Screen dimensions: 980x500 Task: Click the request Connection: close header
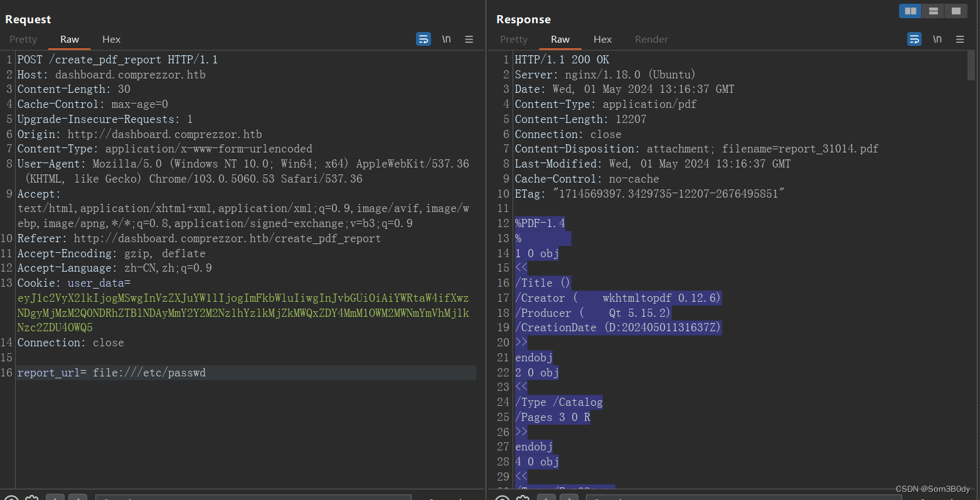click(70, 343)
